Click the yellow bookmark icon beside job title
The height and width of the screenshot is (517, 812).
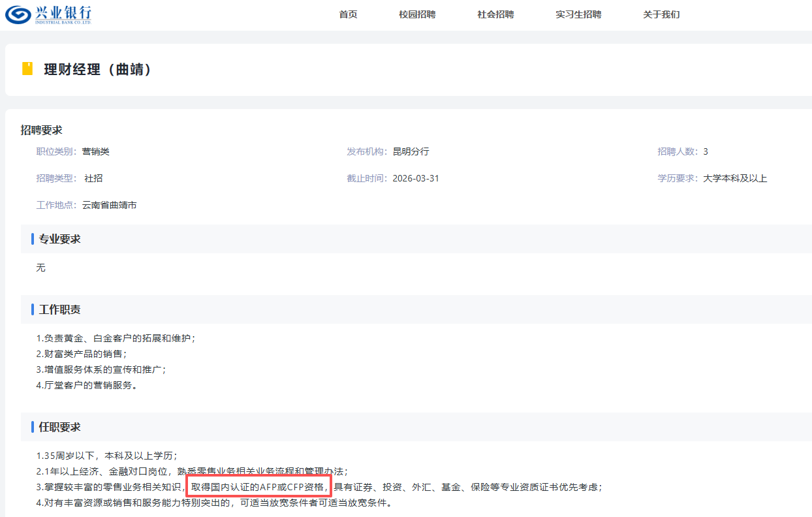[27, 69]
